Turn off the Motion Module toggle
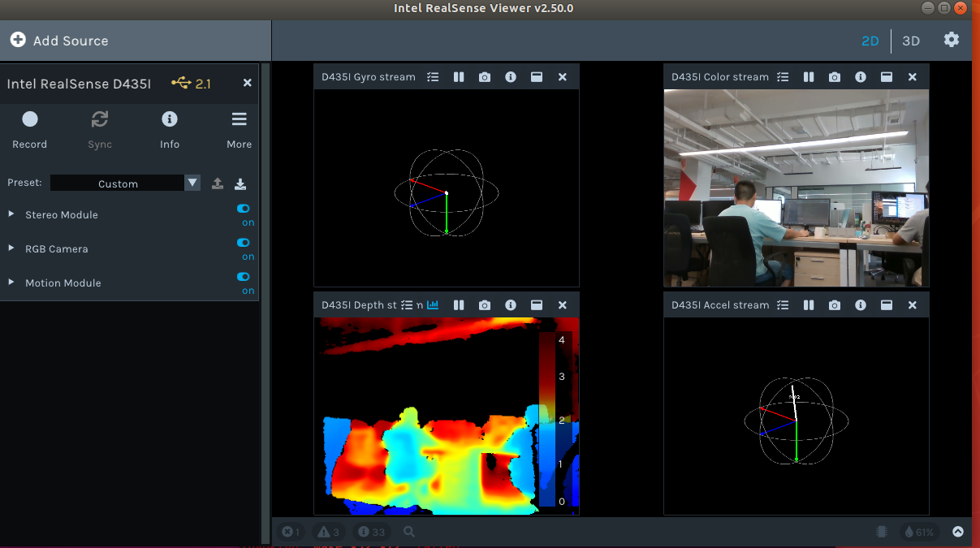The width and height of the screenshot is (980, 548). (244, 277)
